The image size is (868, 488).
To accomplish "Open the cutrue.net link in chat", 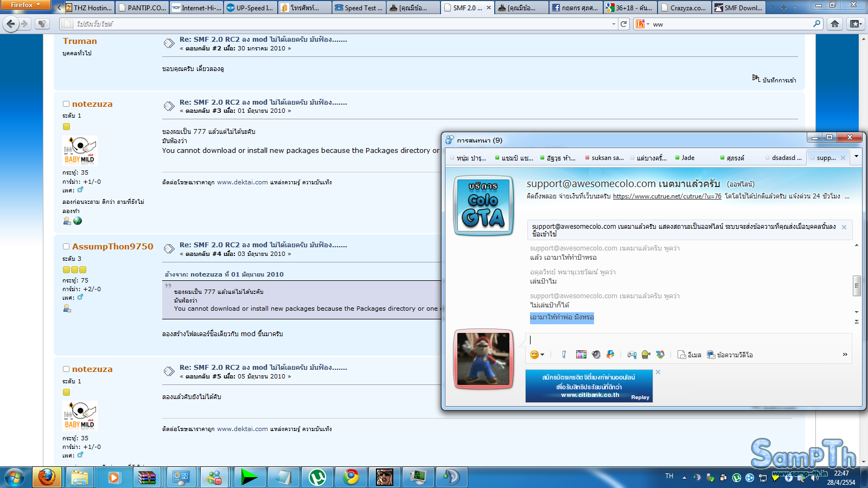I will pos(667,196).
